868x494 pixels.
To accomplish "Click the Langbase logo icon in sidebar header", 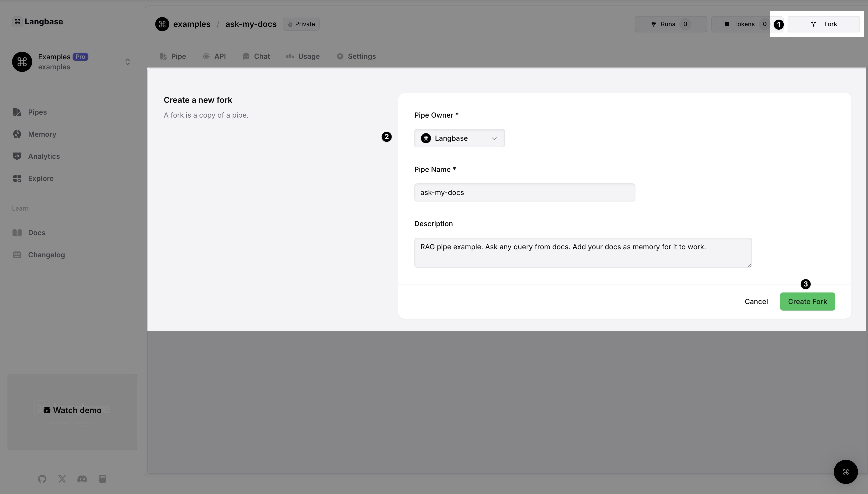I will [x=17, y=22].
